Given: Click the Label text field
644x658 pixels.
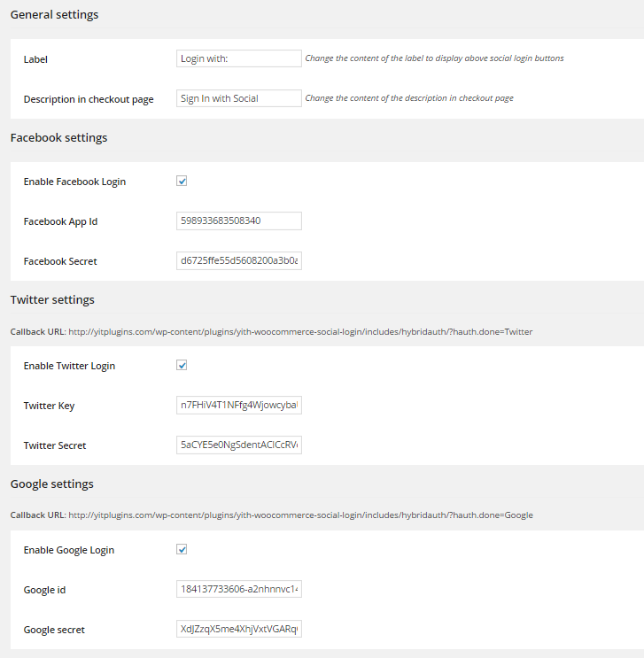Looking at the screenshot, I should [x=239, y=58].
